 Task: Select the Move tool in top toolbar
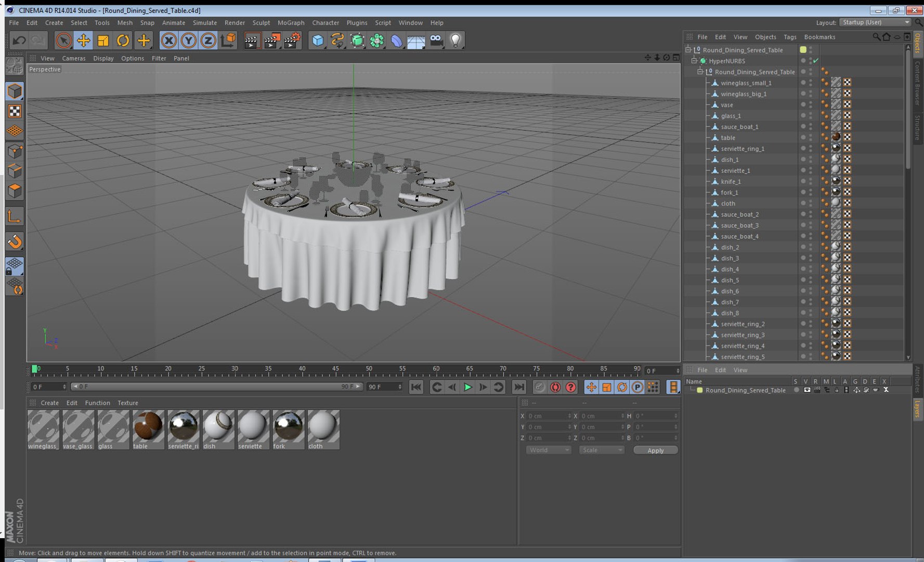click(83, 40)
